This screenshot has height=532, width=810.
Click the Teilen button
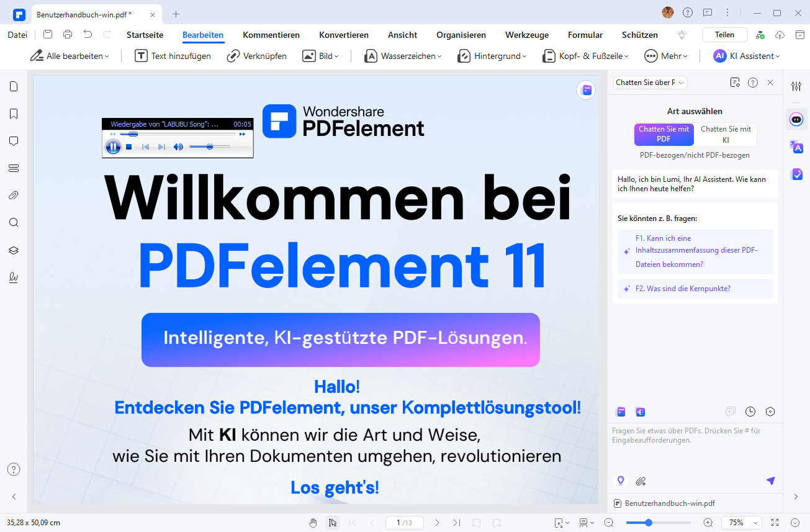click(724, 35)
